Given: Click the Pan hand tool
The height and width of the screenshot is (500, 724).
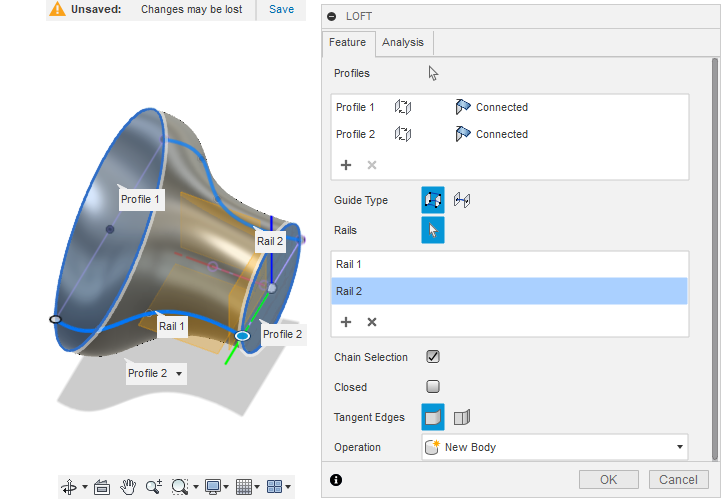Looking at the screenshot, I should [128, 487].
